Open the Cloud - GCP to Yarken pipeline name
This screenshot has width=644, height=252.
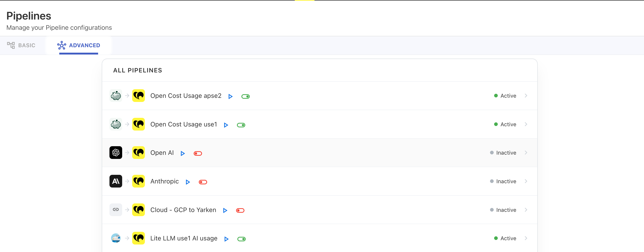183,210
